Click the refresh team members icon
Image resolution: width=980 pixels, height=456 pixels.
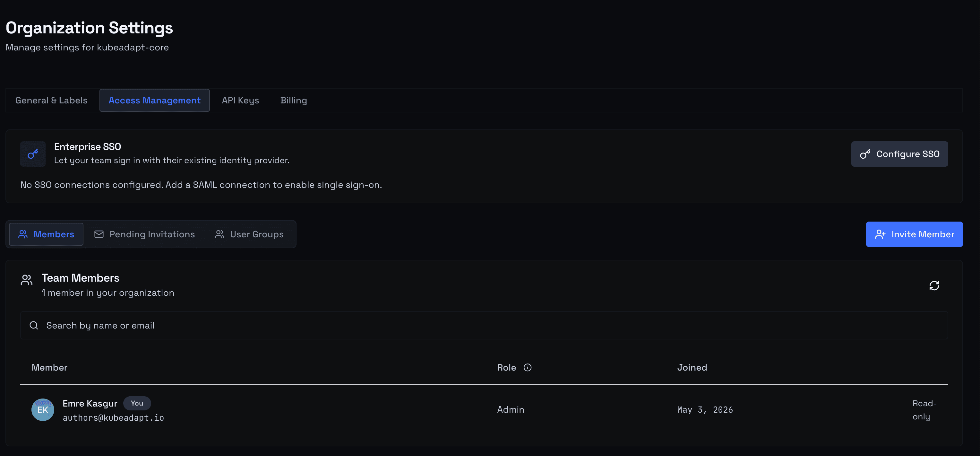click(934, 285)
